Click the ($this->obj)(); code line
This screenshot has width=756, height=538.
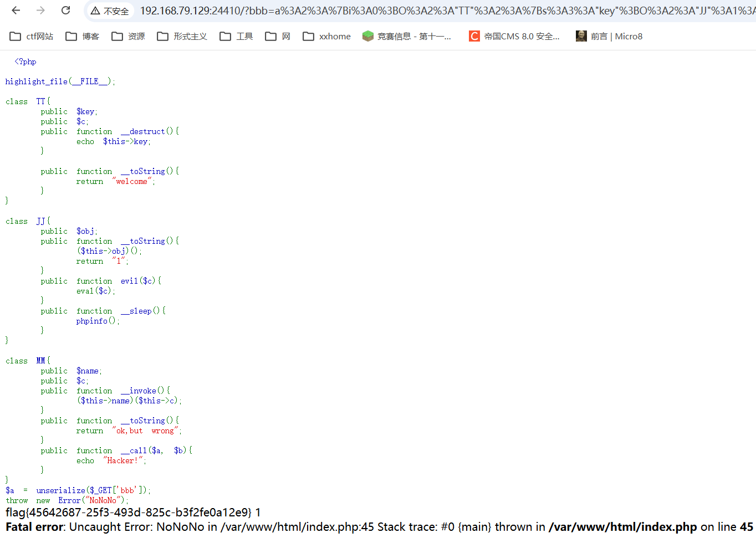(x=109, y=251)
